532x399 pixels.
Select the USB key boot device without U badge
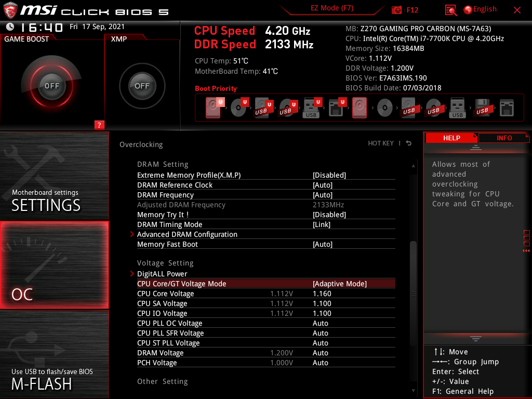click(x=457, y=108)
